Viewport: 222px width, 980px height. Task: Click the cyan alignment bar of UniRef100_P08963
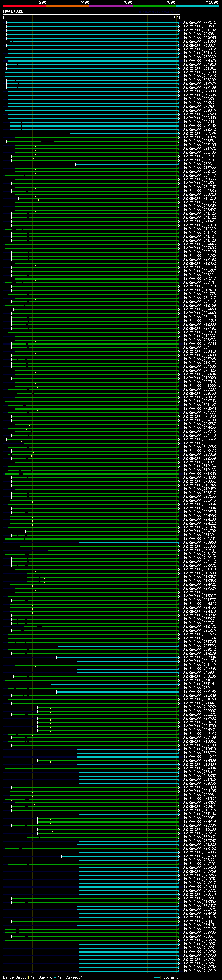(129, 543)
